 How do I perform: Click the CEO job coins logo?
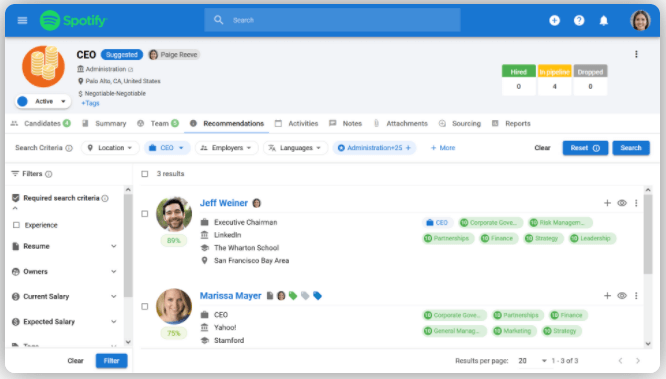point(43,66)
